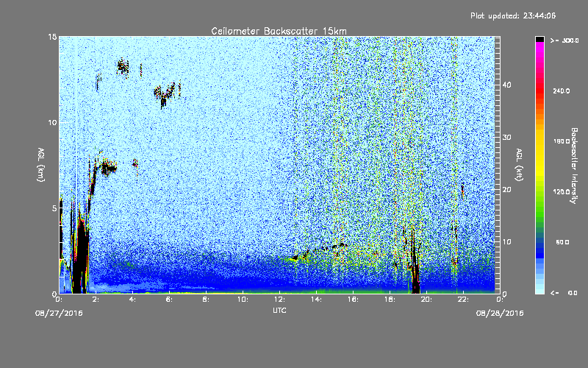This screenshot has height=368, width=588.
Task: Click the "40" tick on kft axis
Action: pyautogui.click(x=506, y=85)
